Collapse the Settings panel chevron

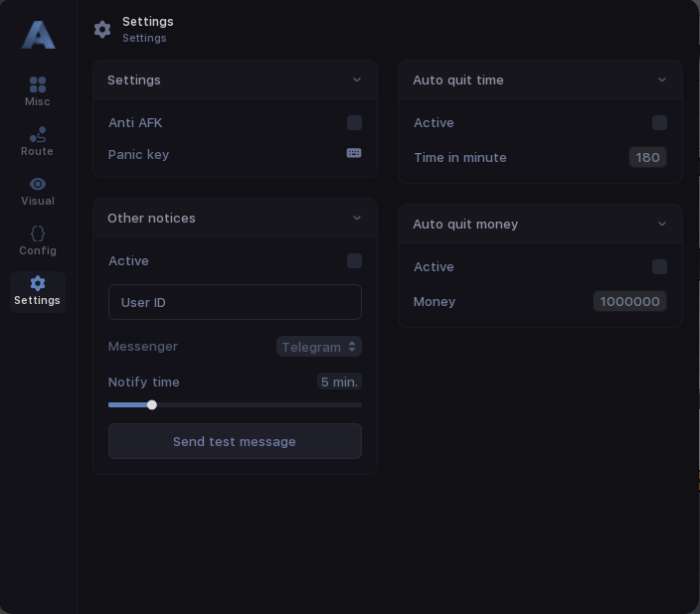[357, 80]
